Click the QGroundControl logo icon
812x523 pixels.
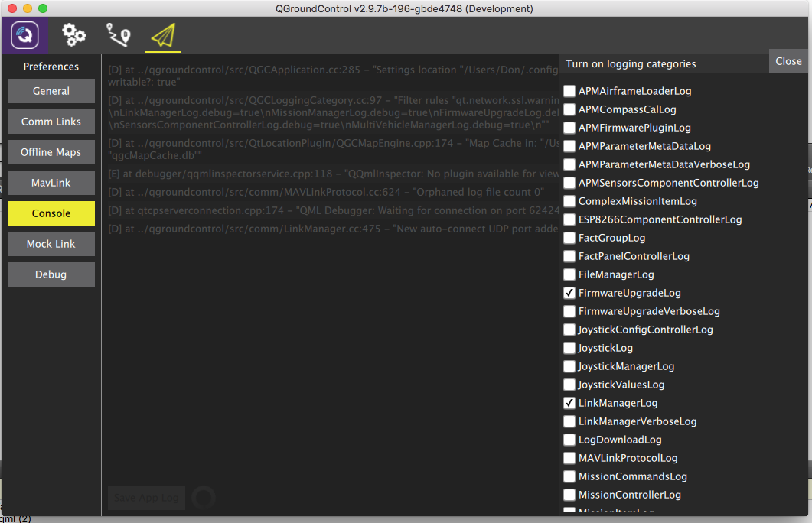tap(24, 36)
